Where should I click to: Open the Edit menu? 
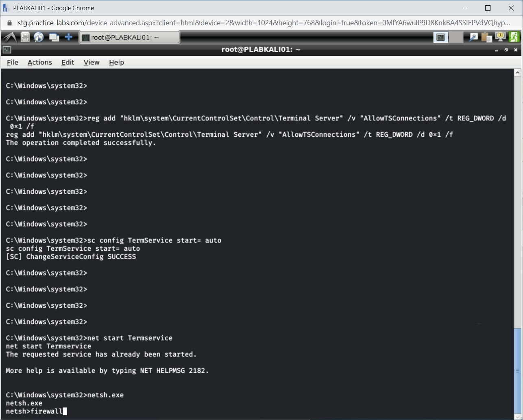click(x=68, y=62)
